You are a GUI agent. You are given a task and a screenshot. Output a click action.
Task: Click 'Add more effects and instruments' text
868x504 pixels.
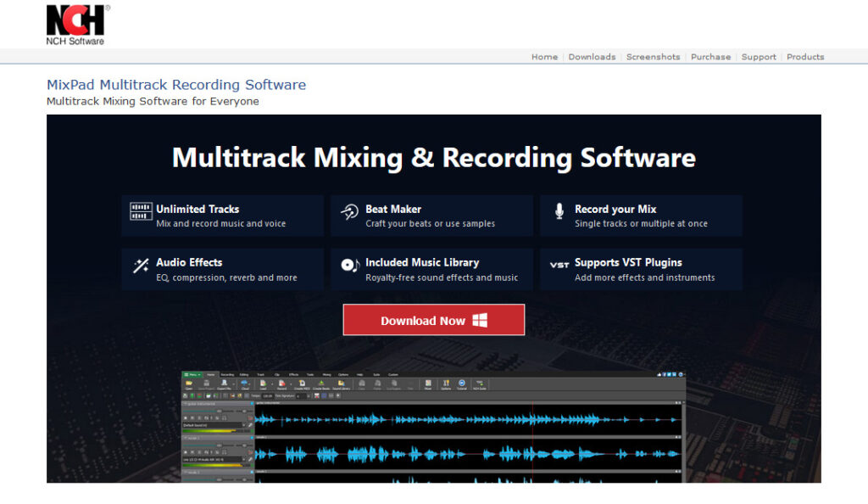point(644,277)
